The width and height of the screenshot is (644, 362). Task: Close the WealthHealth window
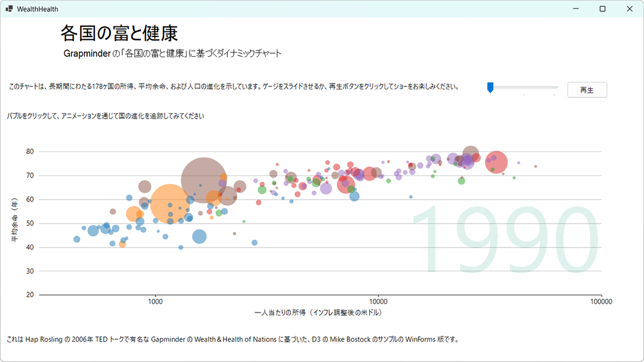click(x=630, y=8)
